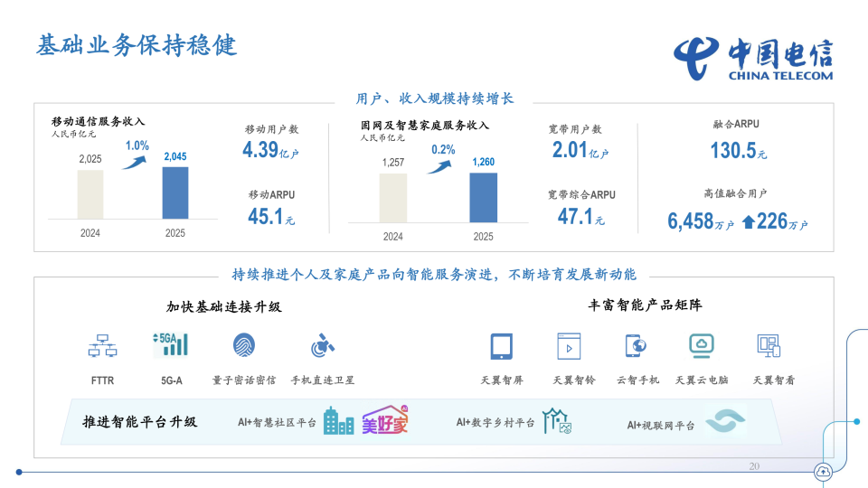Click the 天翼云电脑 cloud monitor icon

click(x=702, y=346)
